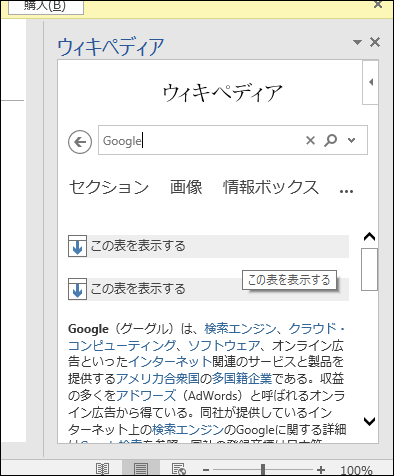Click the zoom out minus button

pos(206,470)
